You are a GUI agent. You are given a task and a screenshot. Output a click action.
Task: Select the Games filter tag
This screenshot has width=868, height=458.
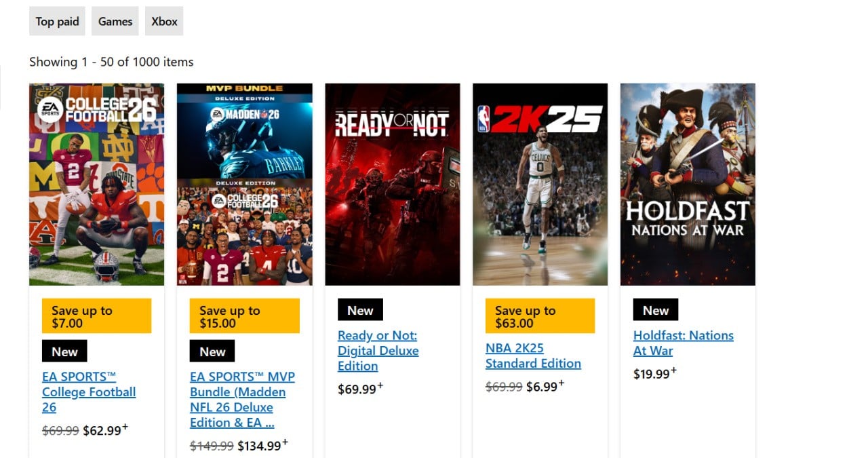pyautogui.click(x=115, y=21)
